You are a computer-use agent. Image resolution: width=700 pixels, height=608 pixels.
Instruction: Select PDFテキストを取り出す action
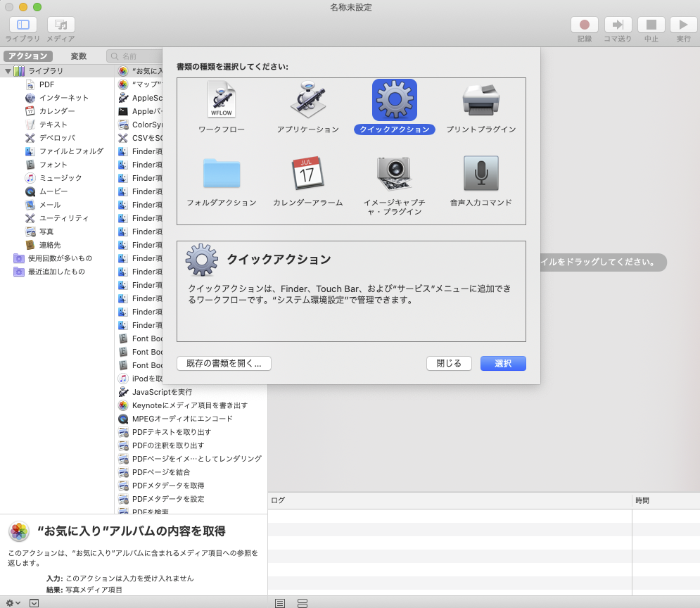click(x=172, y=432)
